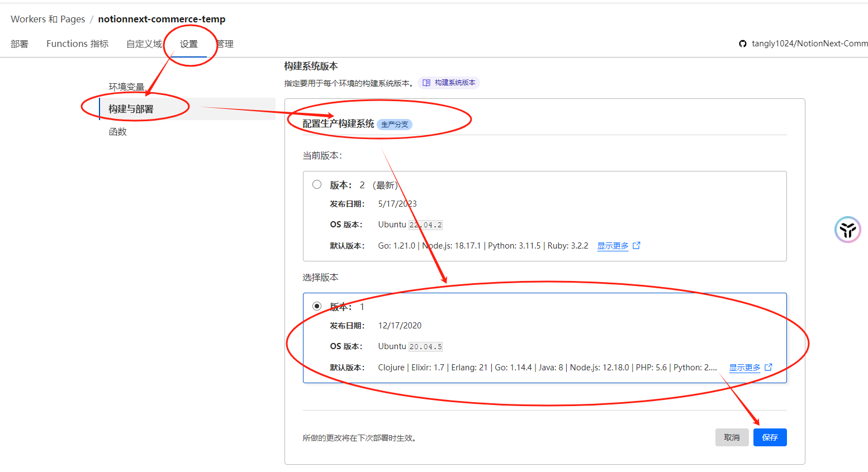Click the 构建系统版本 section heading
Image resolution: width=868 pixels, height=472 pixels.
311,66
